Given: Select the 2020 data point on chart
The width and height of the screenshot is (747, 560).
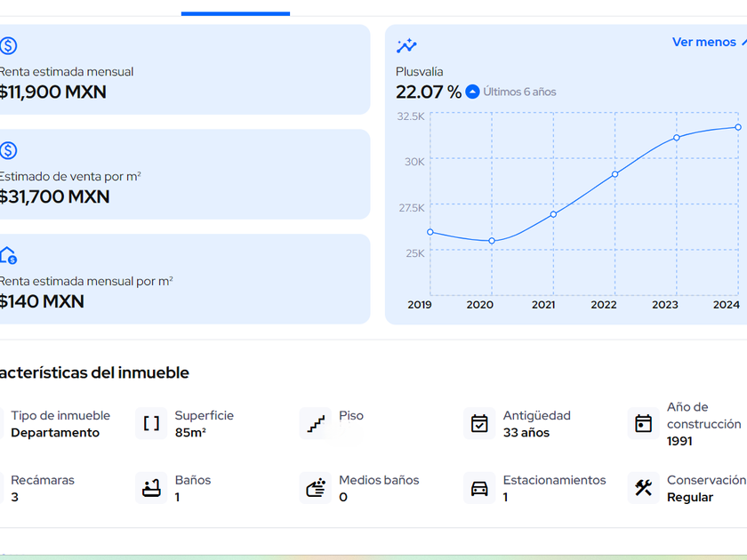Looking at the screenshot, I should click(x=492, y=241).
